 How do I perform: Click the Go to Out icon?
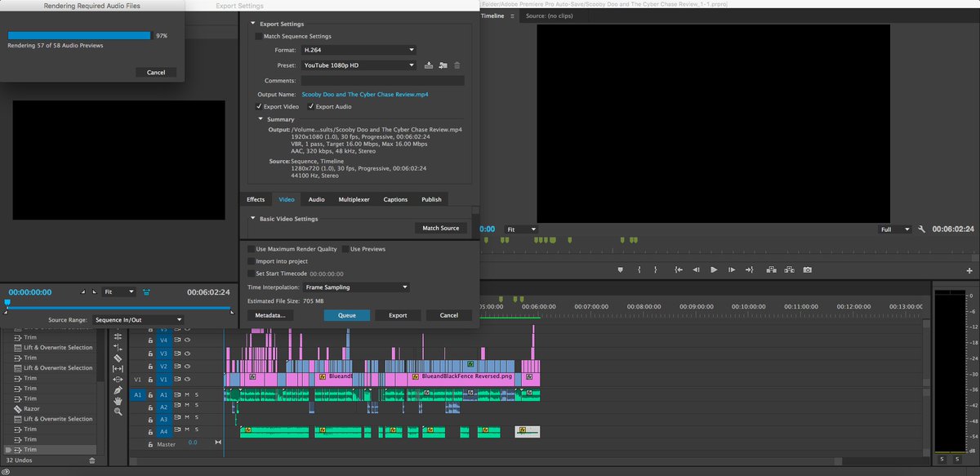[750, 269]
